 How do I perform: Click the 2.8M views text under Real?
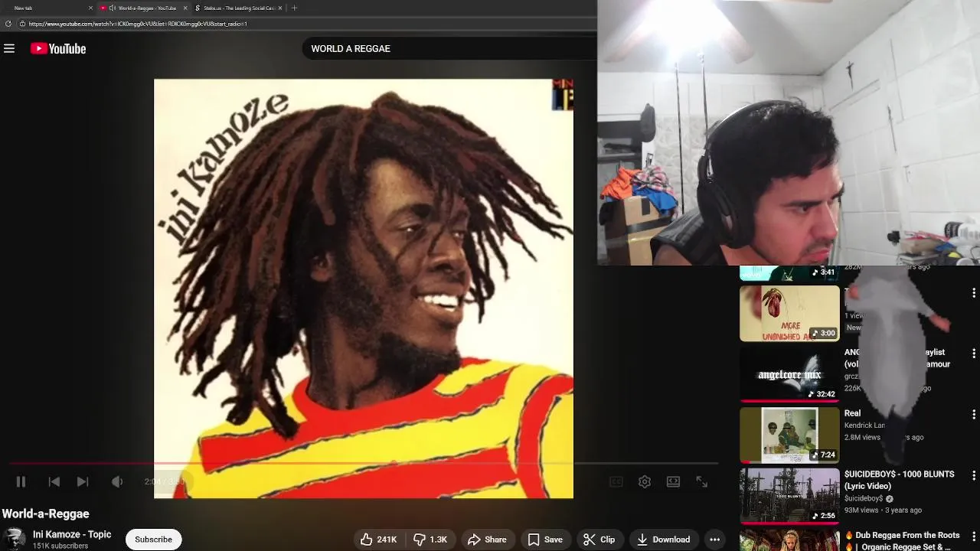coord(862,437)
